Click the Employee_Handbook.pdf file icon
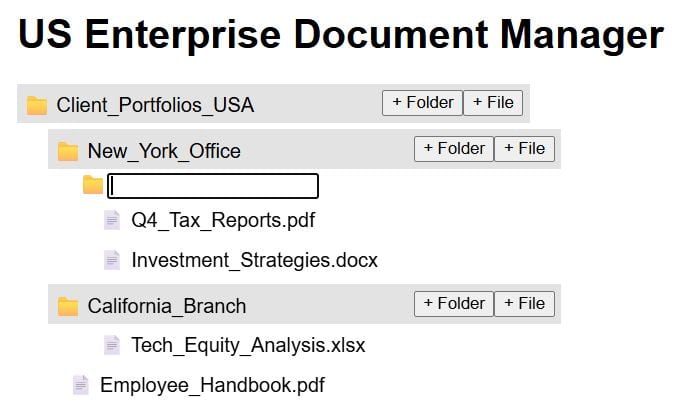This screenshot has height=417, width=676. pos(81,385)
